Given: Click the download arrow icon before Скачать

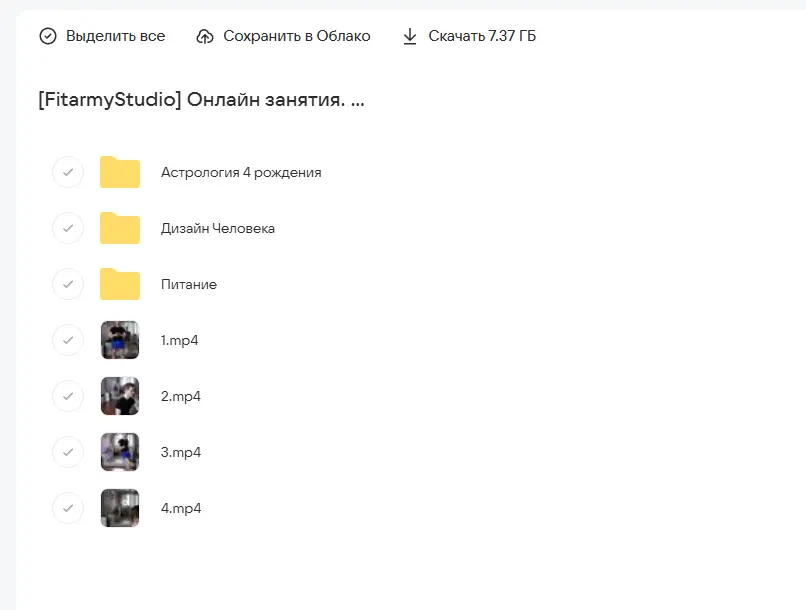Looking at the screenshot, I should pyautogui.click(x=410, y=35).
